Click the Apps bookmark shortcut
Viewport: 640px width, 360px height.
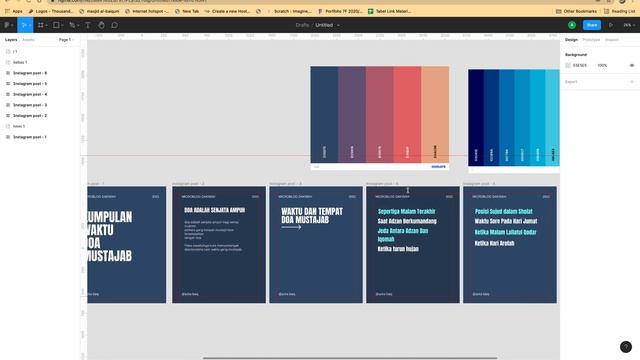coord(13,11)
